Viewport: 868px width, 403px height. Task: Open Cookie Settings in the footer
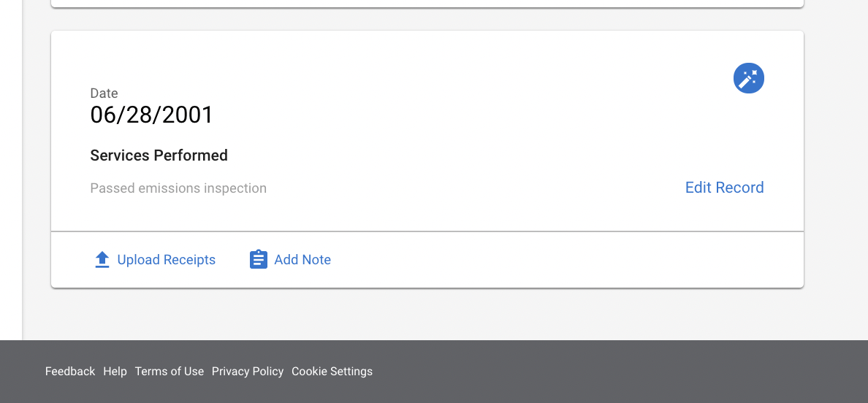332,372
